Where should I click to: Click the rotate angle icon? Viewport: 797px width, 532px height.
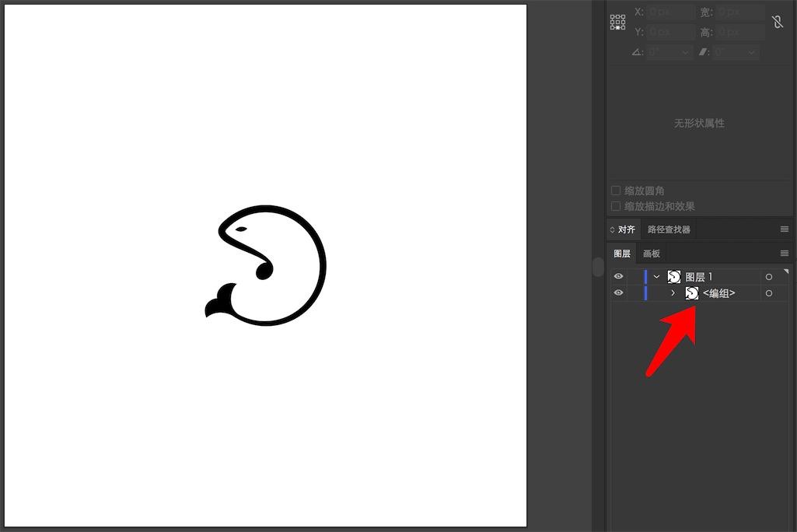click(x=638, y=52)
